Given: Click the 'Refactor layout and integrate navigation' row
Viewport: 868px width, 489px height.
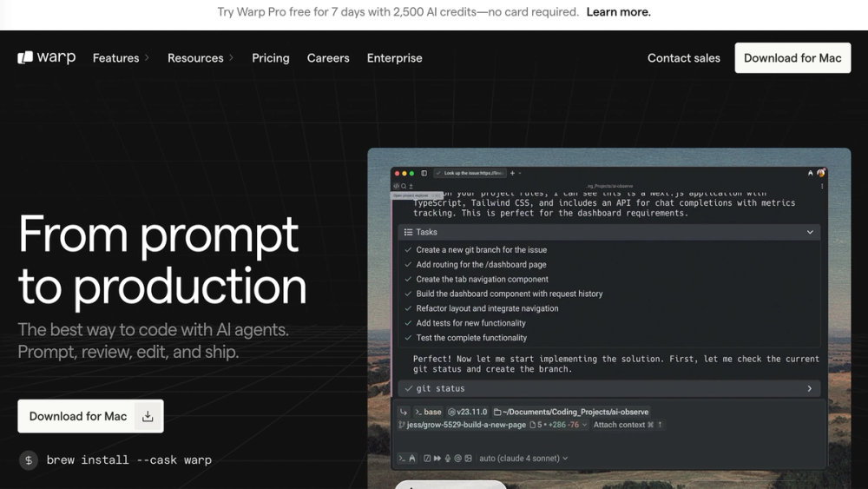Looking at the screenshot, I should pos(608,308).
